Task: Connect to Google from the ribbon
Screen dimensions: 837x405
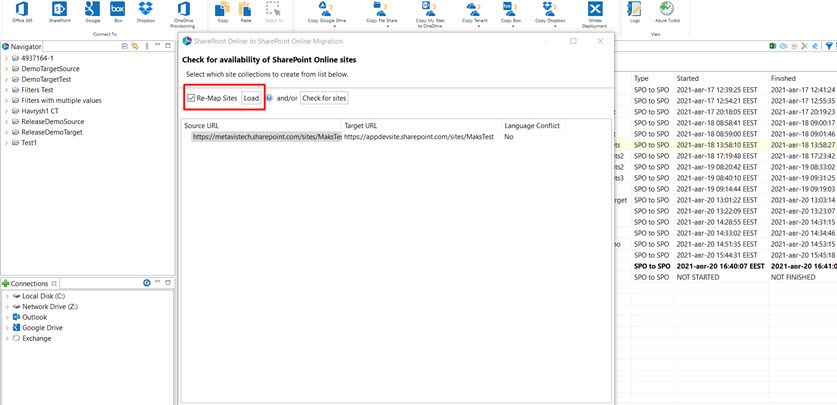Action: (x=92, y=12)
